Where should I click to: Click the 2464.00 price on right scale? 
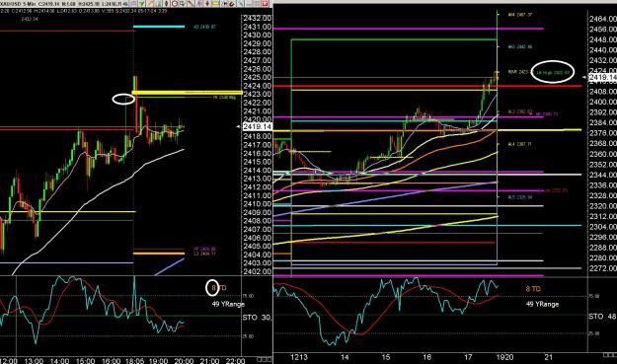click(603, 19)
